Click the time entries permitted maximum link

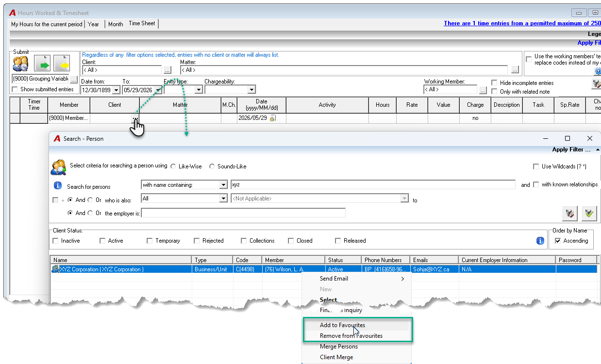click(522, 23)
